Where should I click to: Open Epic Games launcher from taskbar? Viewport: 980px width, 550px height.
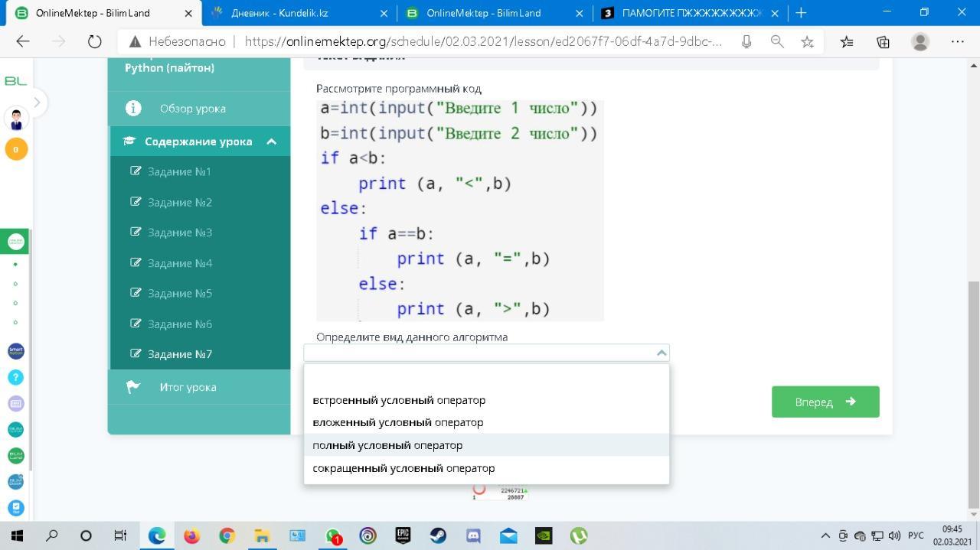(x=403, y=535)
